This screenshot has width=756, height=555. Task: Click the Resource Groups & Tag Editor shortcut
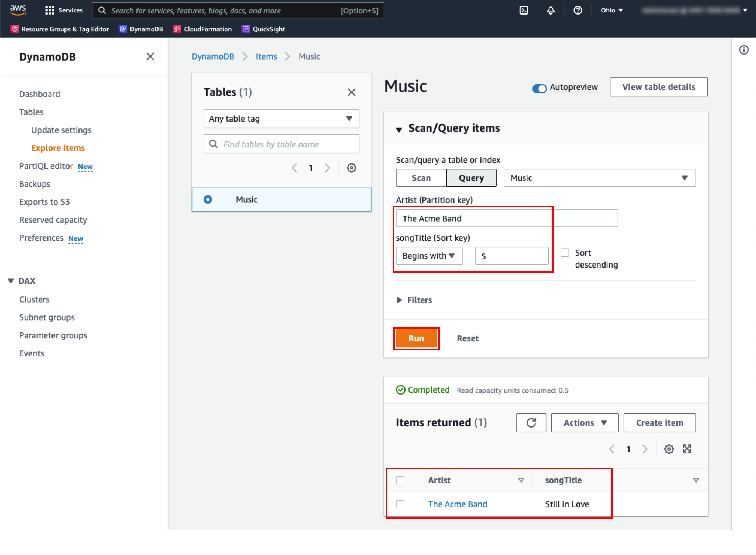[x=60, y=29]
